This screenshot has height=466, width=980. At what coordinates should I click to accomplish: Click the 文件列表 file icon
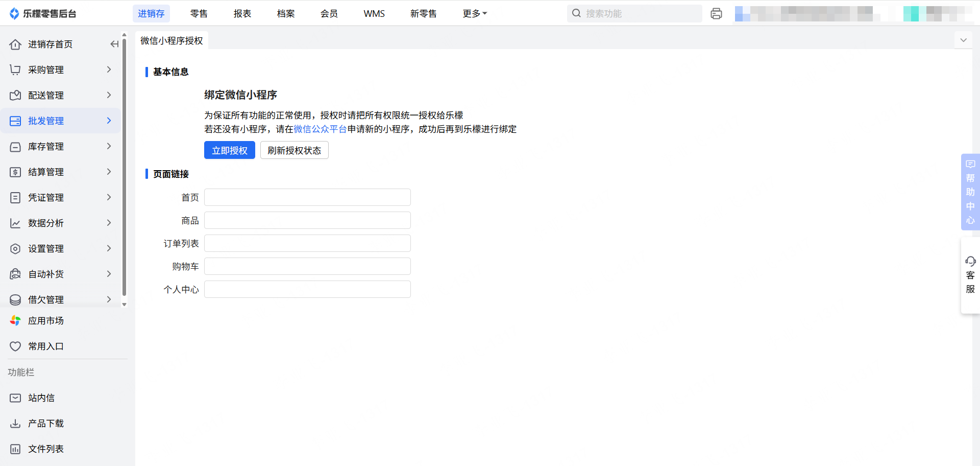tap(15, 449)
